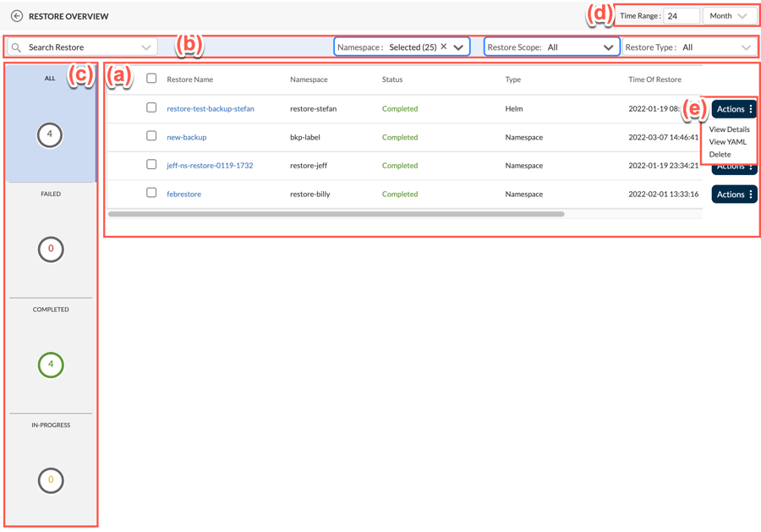Viewport: 761px width, 532px height.
Task: Clear the Namespace selection with the X icon
Action: [x=444, y=47]
